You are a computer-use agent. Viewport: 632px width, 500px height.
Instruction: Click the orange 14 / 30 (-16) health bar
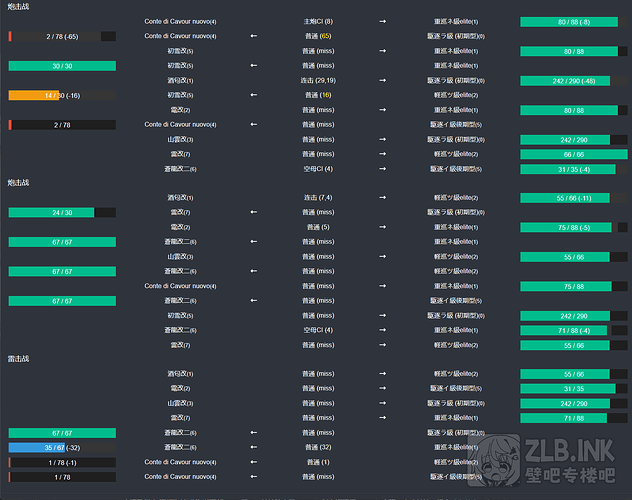point(62,95)
